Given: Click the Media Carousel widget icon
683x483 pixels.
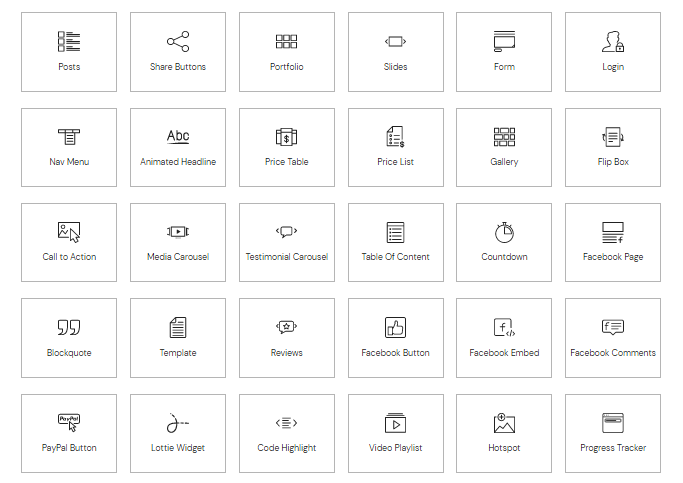Looking at the screenshot, I should point(178,232).
